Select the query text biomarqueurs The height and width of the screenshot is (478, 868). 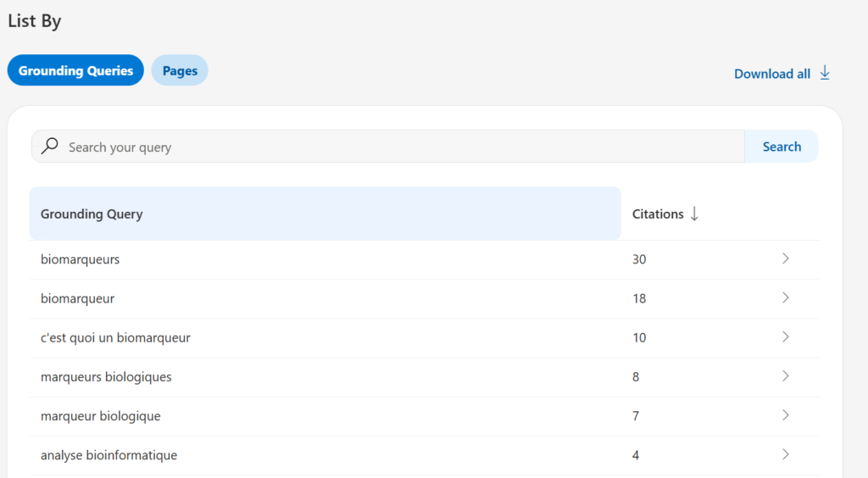(x=80, y=259)
